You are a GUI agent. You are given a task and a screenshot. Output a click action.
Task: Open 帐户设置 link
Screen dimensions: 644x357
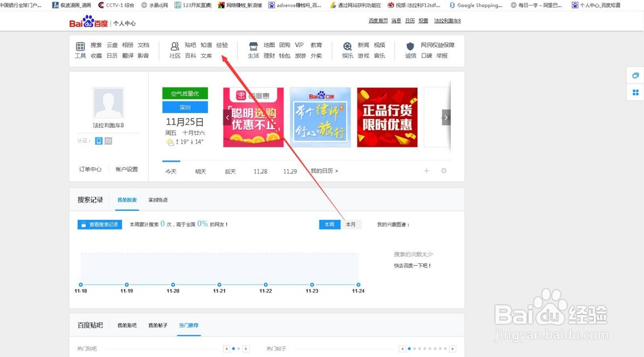(x=126, y=169)
